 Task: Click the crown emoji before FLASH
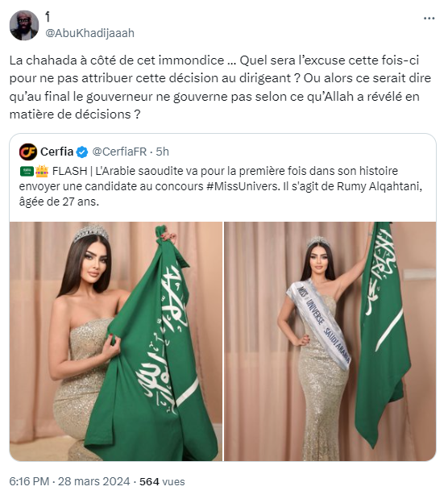42,171
